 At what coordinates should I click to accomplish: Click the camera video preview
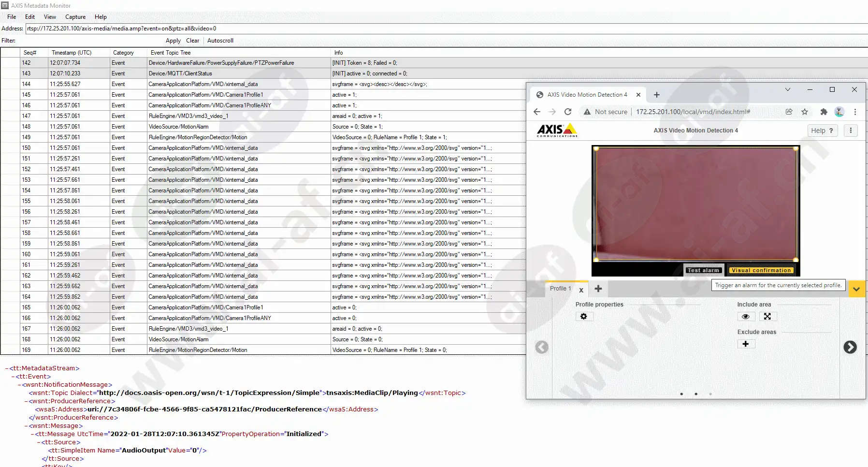(x=696, y=204)
